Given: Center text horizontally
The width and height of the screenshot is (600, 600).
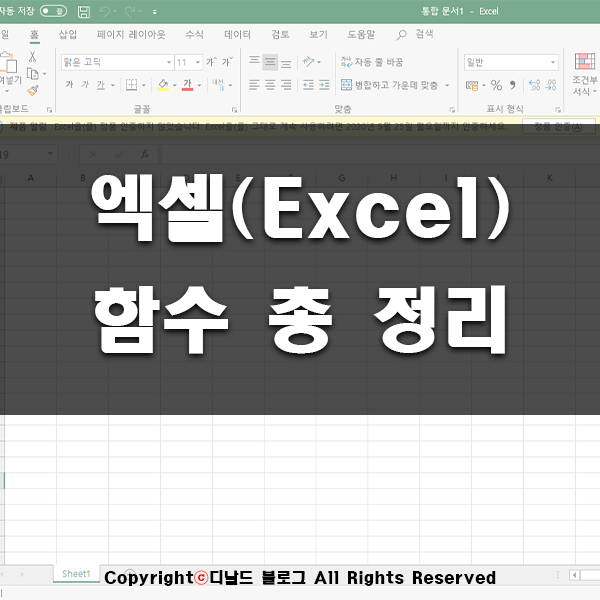Looking at the screenshot, I should (270, 85).
